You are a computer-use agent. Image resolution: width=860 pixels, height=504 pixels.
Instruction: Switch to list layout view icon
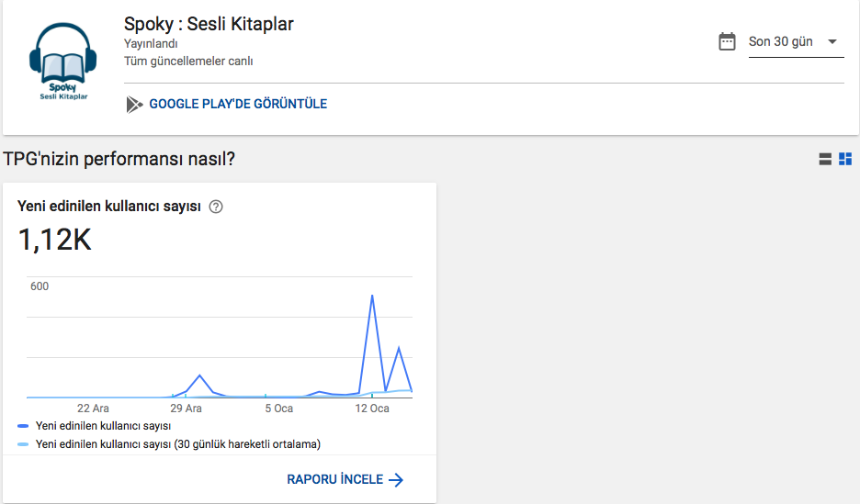[825, 159]
